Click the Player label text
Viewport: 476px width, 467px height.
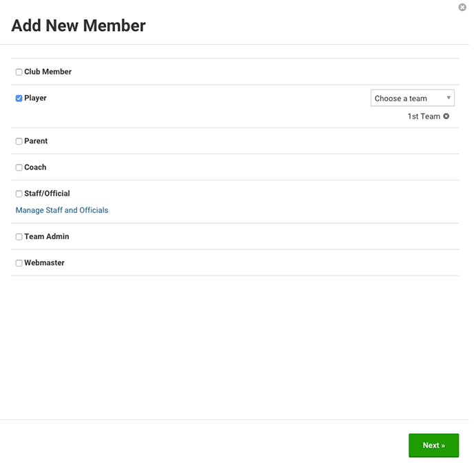coord(35,98)
